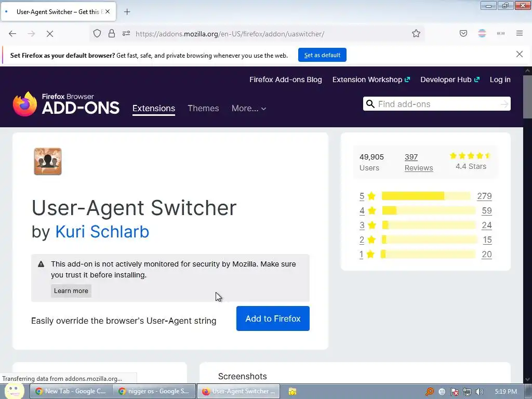Open the folder icon on the taskbar
532x399 pixels.
(292, 392)
